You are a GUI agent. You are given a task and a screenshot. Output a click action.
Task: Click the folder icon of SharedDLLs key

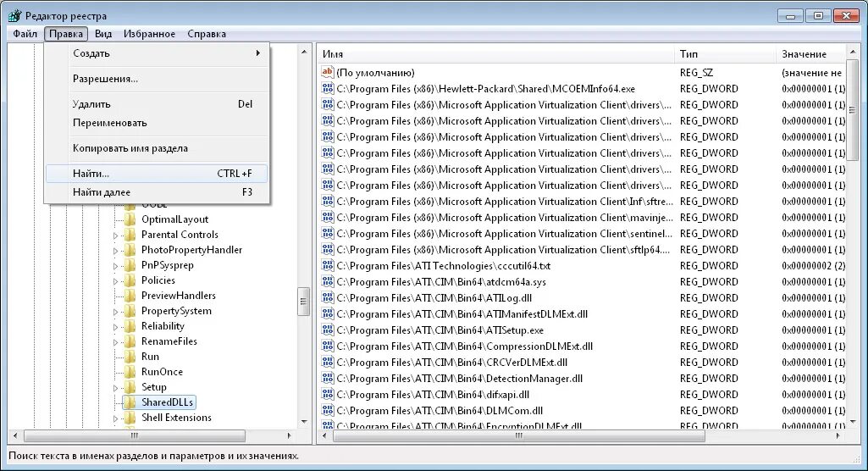[130, 402]
